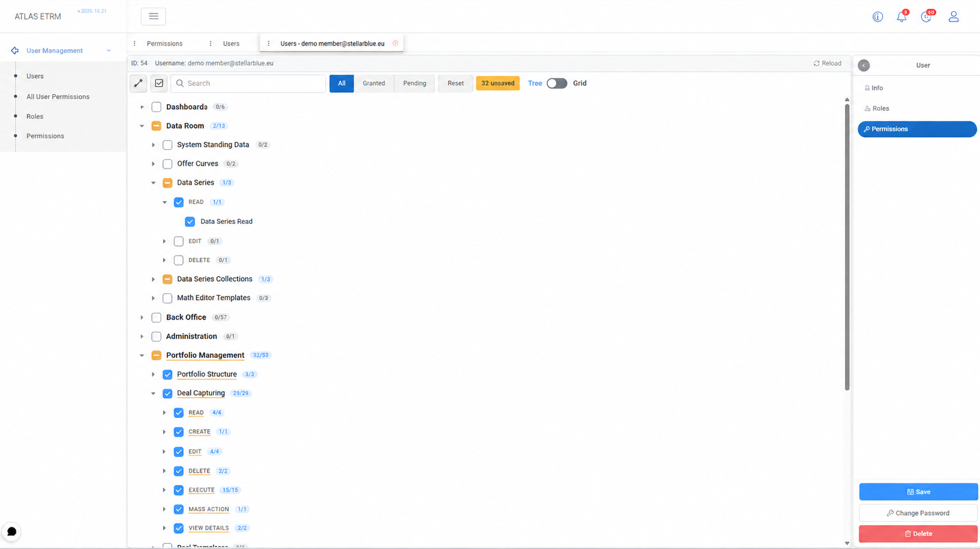Open the hamburger menu button
980x549 pixels.
point(153,16)
